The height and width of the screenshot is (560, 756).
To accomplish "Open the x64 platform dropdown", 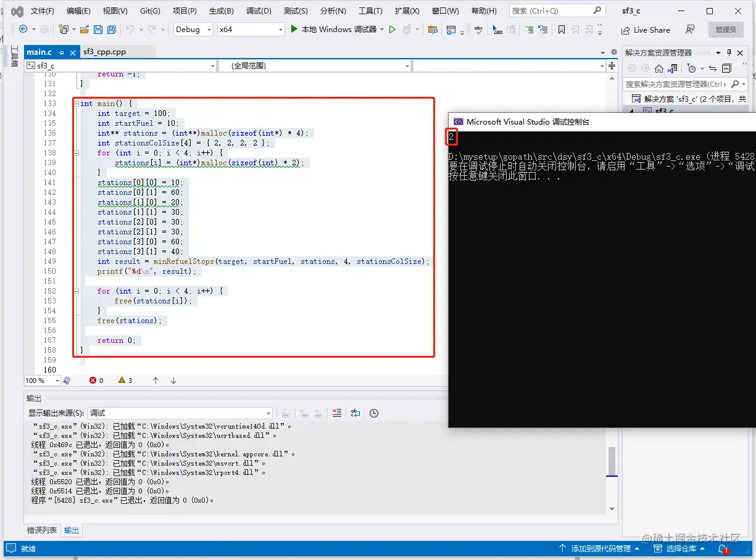I will coord(251,29).
